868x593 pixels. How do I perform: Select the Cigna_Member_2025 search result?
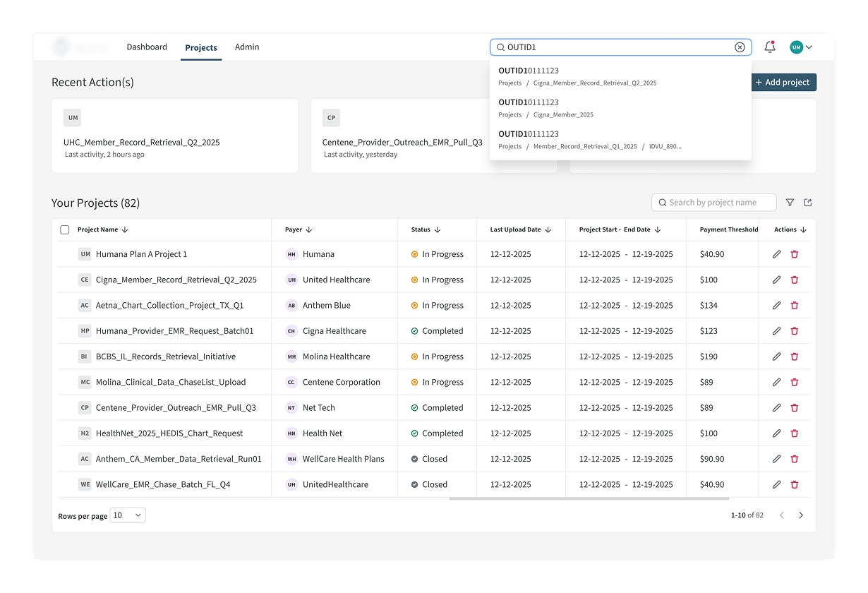[562, 107]
